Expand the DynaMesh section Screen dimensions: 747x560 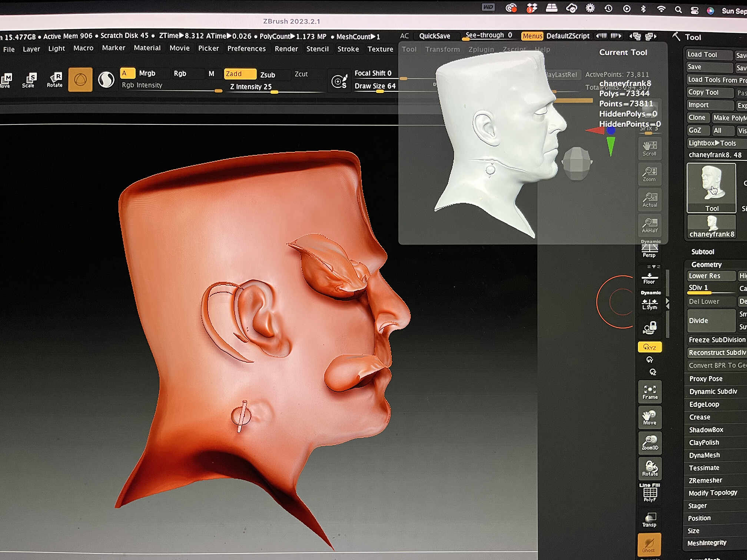pyautogui.click(x=704, y=455)
